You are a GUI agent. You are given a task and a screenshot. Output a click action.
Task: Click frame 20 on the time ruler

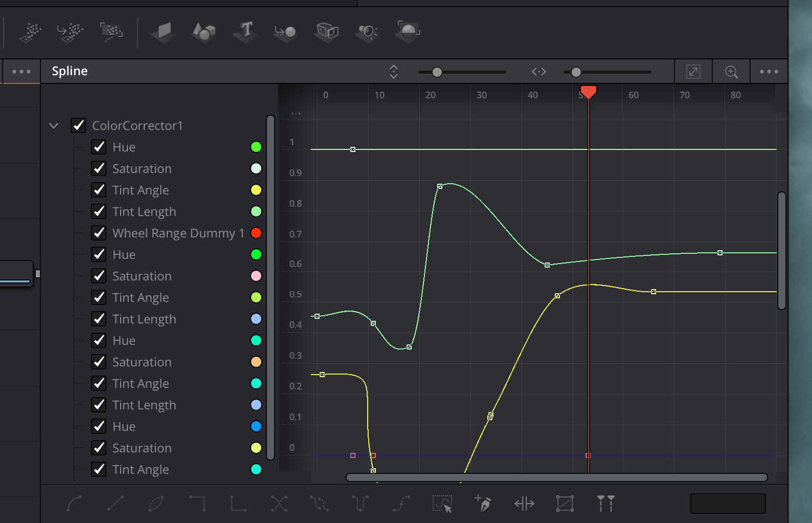(431, 95)
